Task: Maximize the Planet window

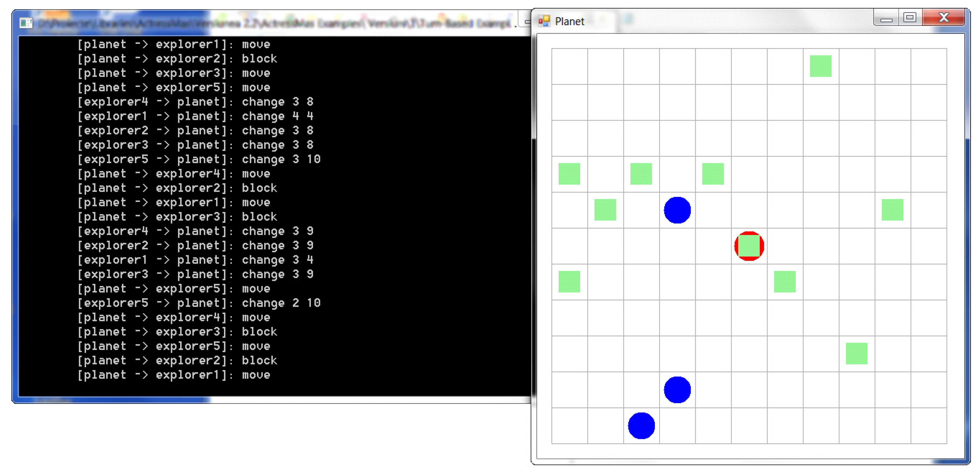Action: point(910,17)
